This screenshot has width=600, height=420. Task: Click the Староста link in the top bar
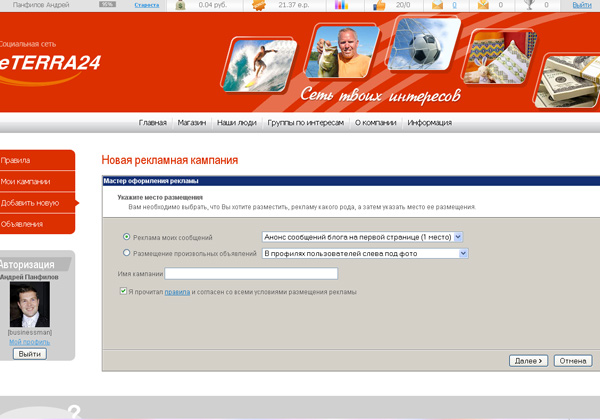[x=147, y=5]
